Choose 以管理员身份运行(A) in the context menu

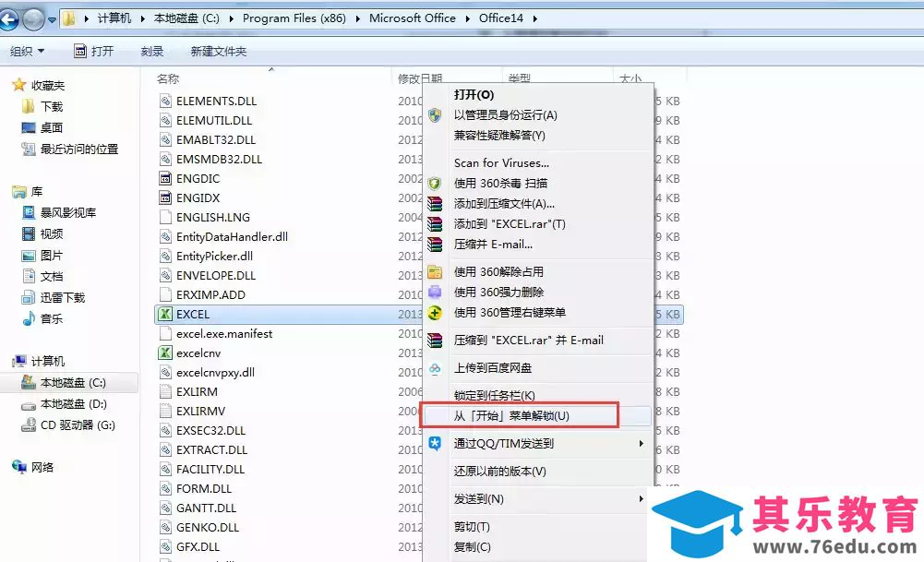[506, 114]
